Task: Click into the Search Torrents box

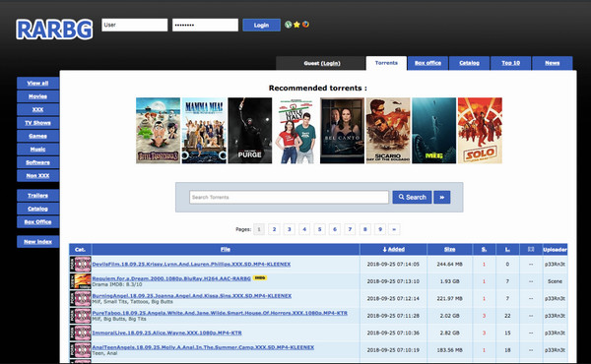Action: coord(289,197)
